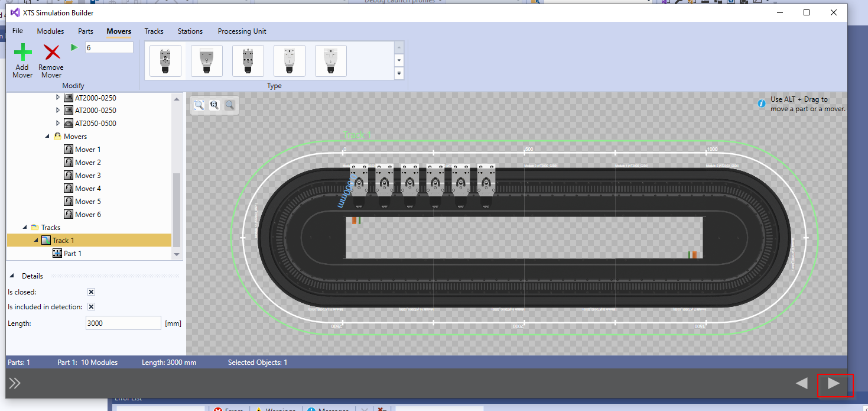The height and width of the screenshot is (411, 868).
Task: Select the fourth mover type in the gallery
Action: coord(290,61)
